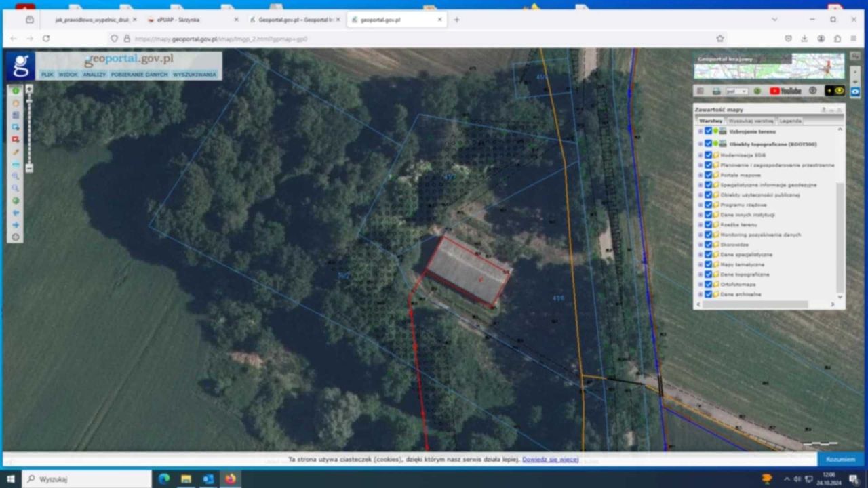Uncheck the Ortofotomapa layer checkbox
Viewport: 868px width, 488px height.
coord(709,284)
